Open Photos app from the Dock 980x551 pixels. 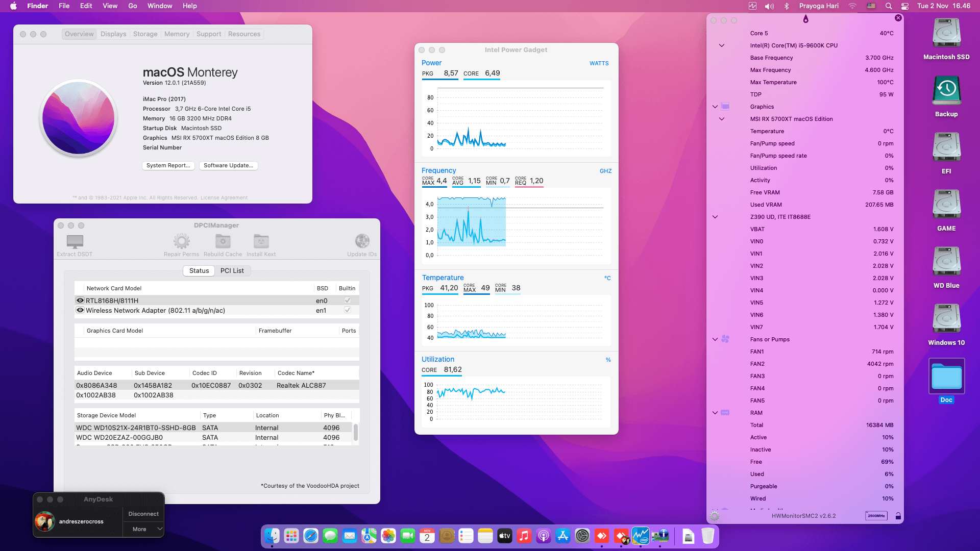click(x=388, y=536)
